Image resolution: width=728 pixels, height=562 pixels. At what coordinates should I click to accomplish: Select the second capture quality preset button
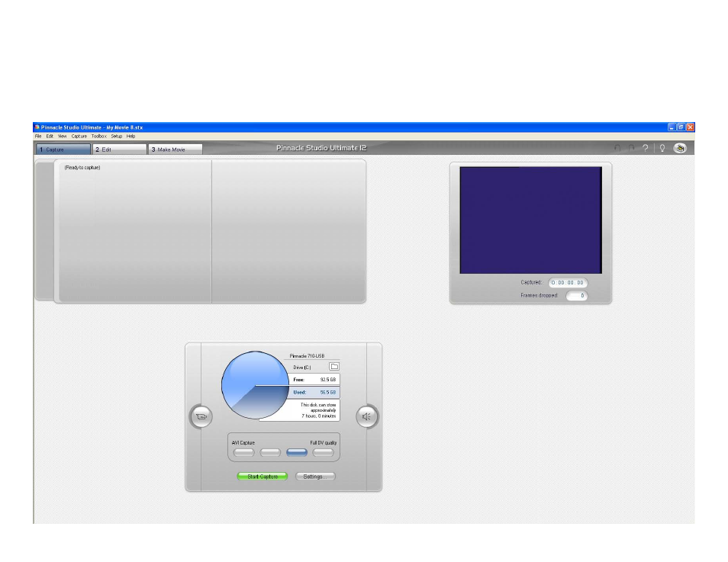click(270, 452)
